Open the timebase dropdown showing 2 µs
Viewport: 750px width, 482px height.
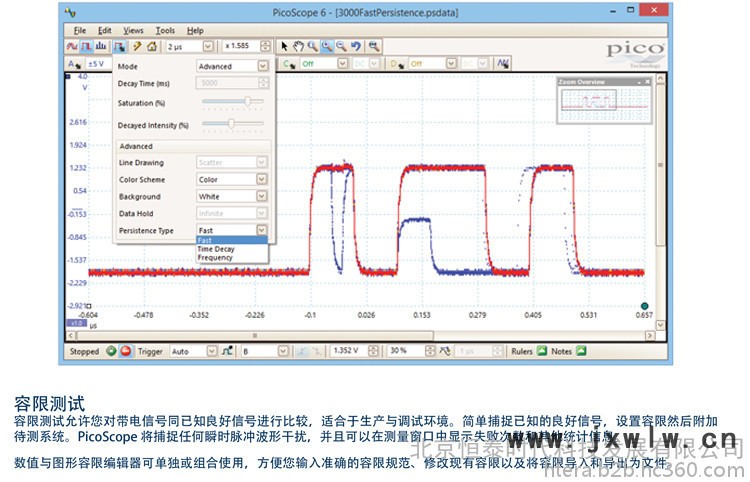click(x=189, y=46)
